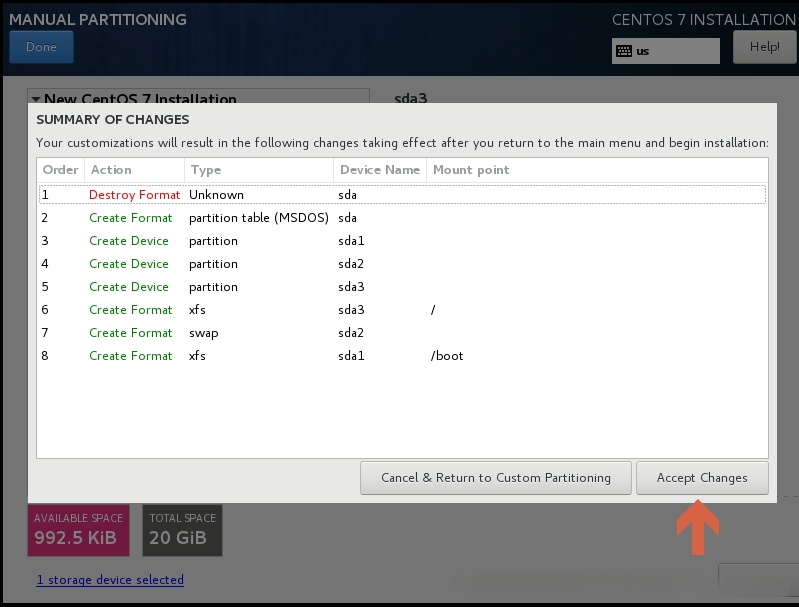Click the / mount point cell
799x607 pixels.
[x=433, y=310]
